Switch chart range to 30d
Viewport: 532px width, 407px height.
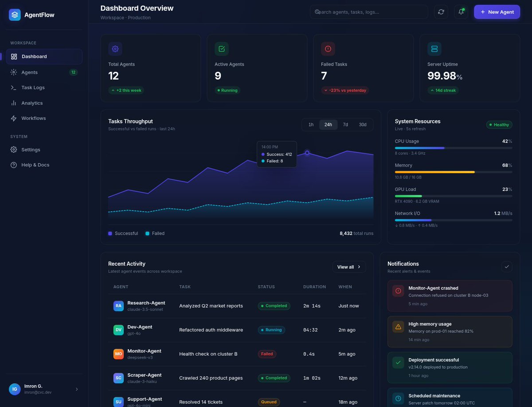click(363, 125)
